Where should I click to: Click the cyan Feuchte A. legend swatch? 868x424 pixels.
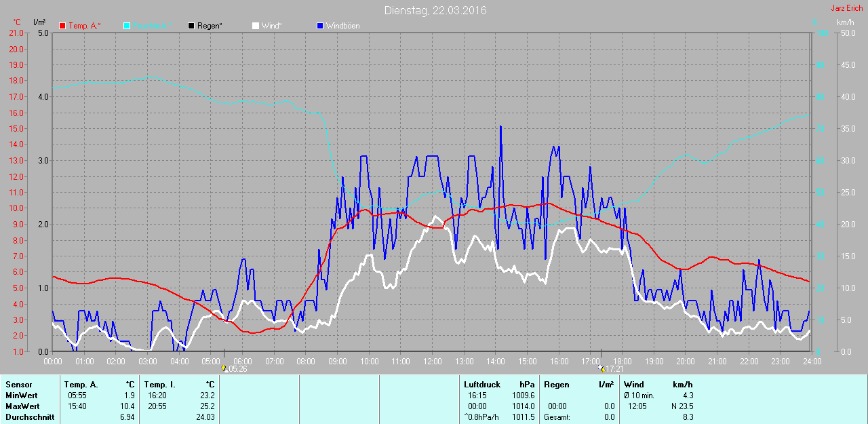coord(127,26)
